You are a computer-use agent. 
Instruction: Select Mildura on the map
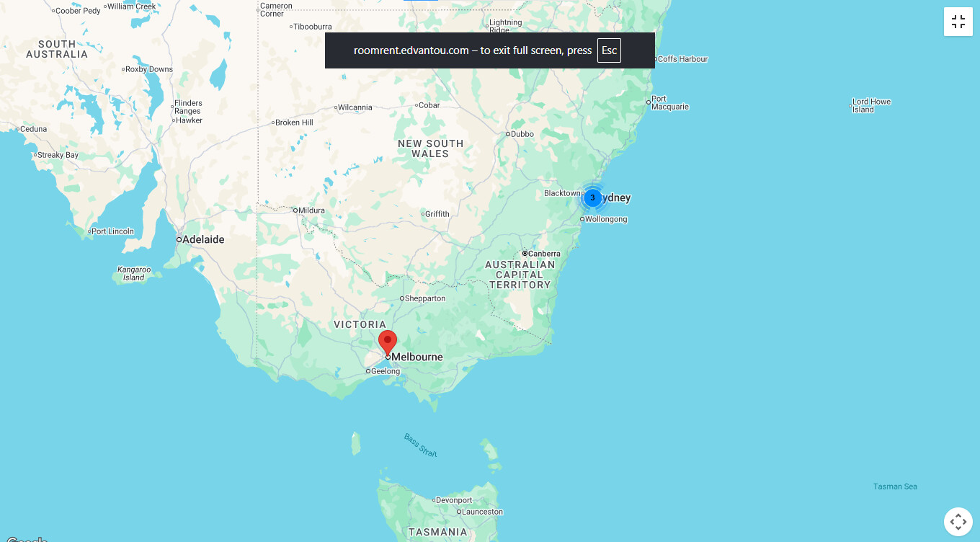coord(311,210)
